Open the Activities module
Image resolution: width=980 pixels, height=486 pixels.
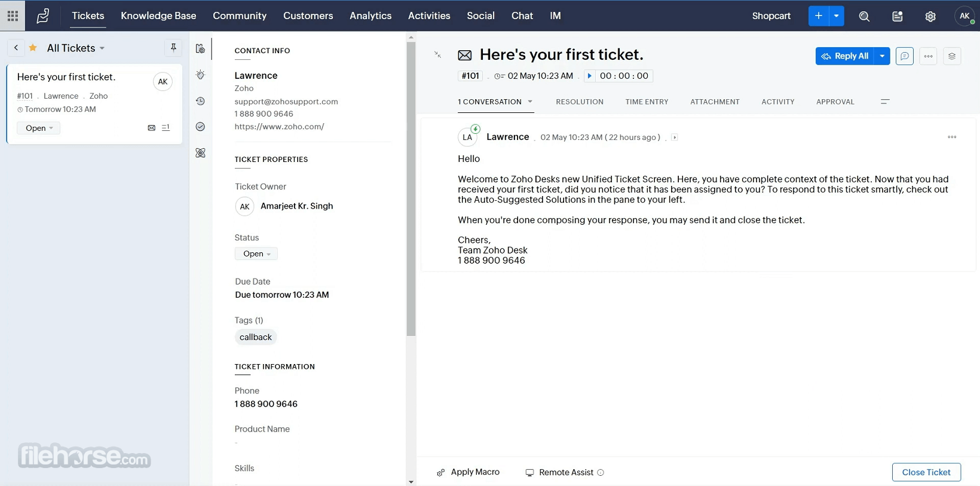point(429,16)
